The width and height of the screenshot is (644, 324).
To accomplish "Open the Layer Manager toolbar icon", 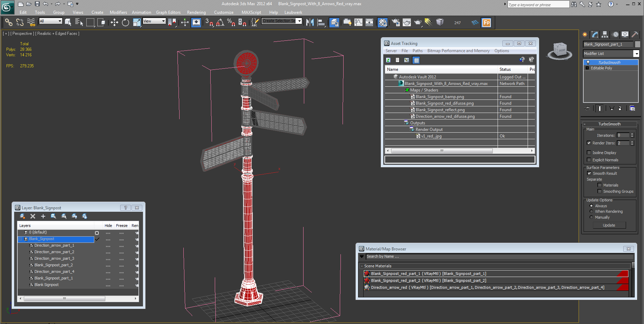I will [x=334, y=22].
